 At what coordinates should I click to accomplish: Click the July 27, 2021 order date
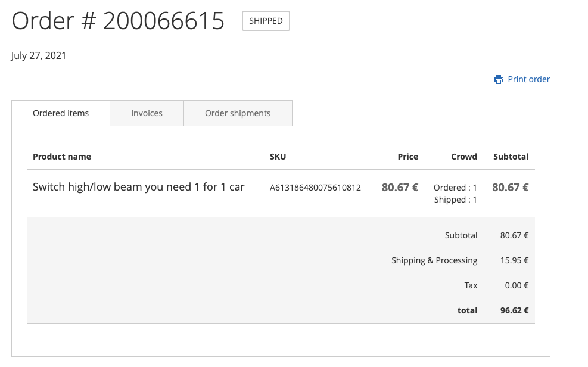click(39, 56)
